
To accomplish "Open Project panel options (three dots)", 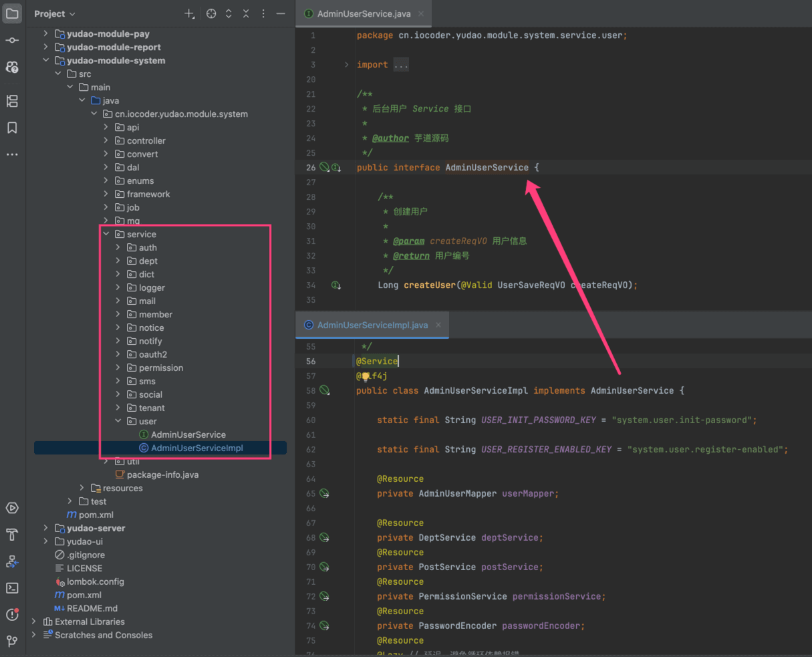I will 263,13.
